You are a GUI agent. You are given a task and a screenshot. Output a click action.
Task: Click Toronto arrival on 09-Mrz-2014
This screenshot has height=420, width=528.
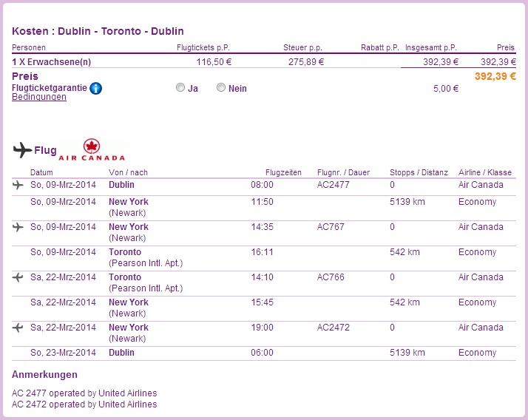point(125,252)
